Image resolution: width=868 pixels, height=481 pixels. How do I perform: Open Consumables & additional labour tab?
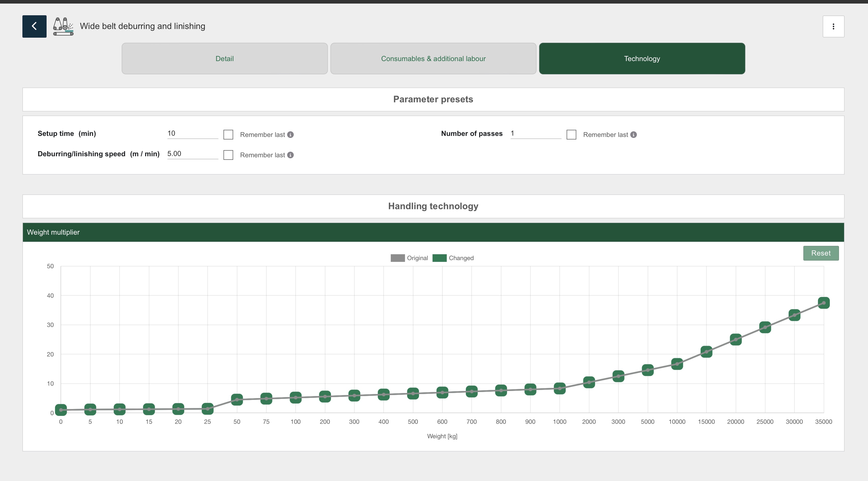433,59
